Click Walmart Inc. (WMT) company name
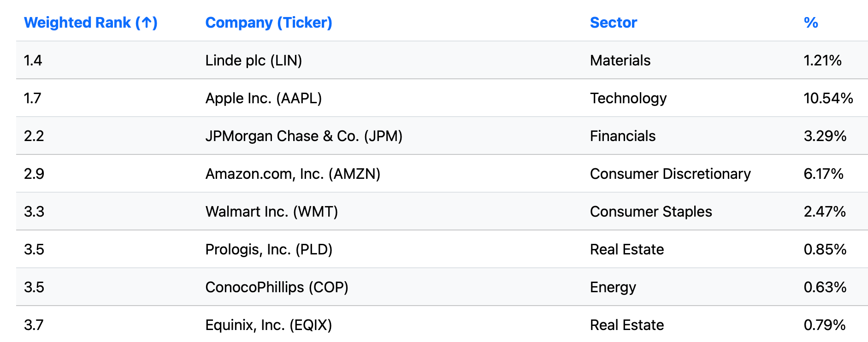This screenshot has height=342, width=868. (x=272, y=212)
